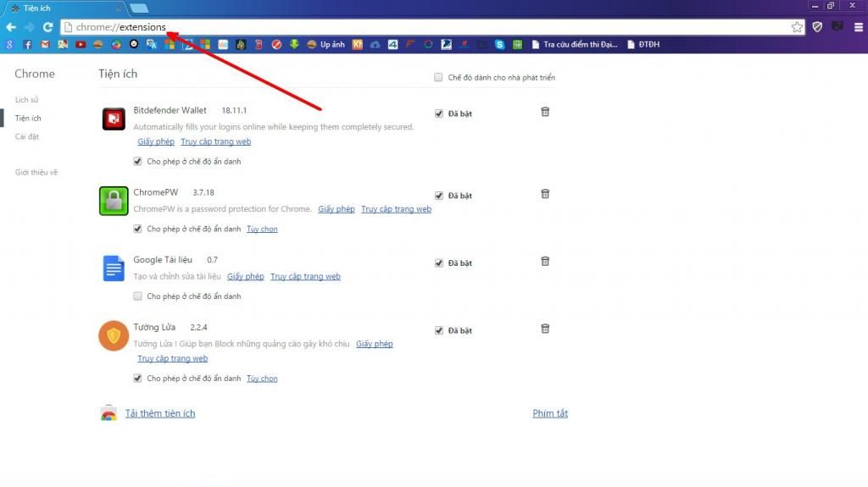868x487 pixels.
Task: Open Tùy chọn link for Tường Lửa
Action: click(262, 379)
